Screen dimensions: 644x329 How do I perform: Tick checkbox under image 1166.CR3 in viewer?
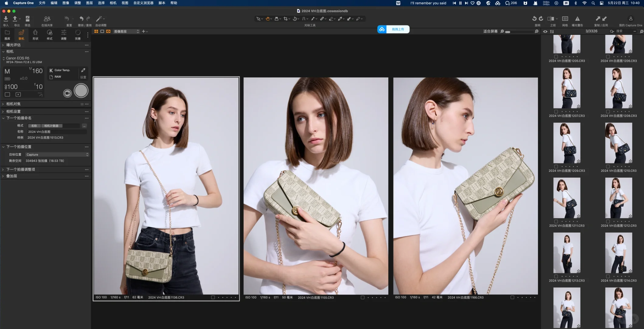click(512, 297)
